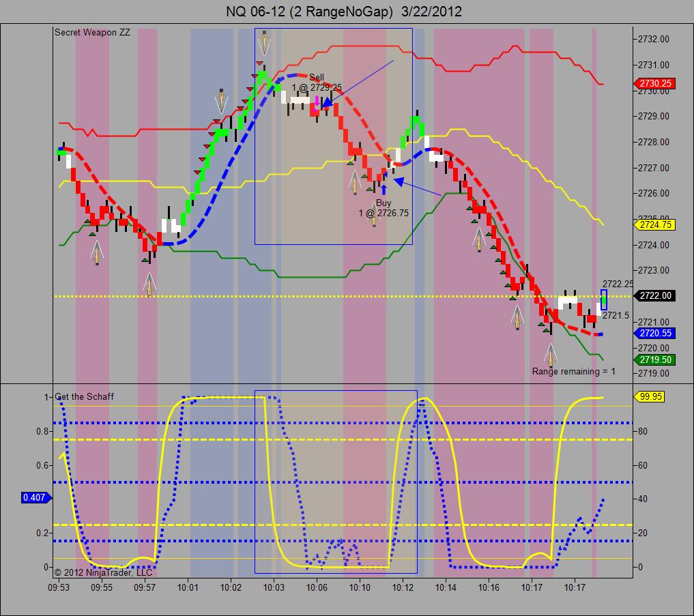Click the 09:55 time axis label
This screenshot has height=616, width=694.
[x=102, y=587]
